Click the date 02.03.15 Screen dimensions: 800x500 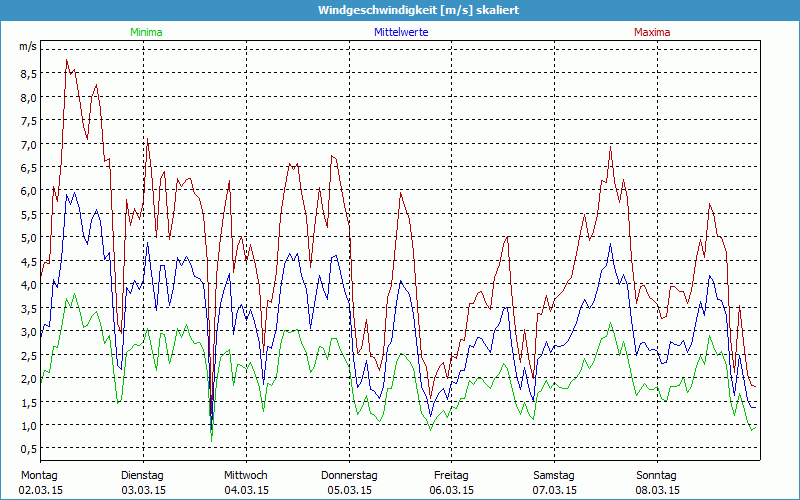click(41, 490)
